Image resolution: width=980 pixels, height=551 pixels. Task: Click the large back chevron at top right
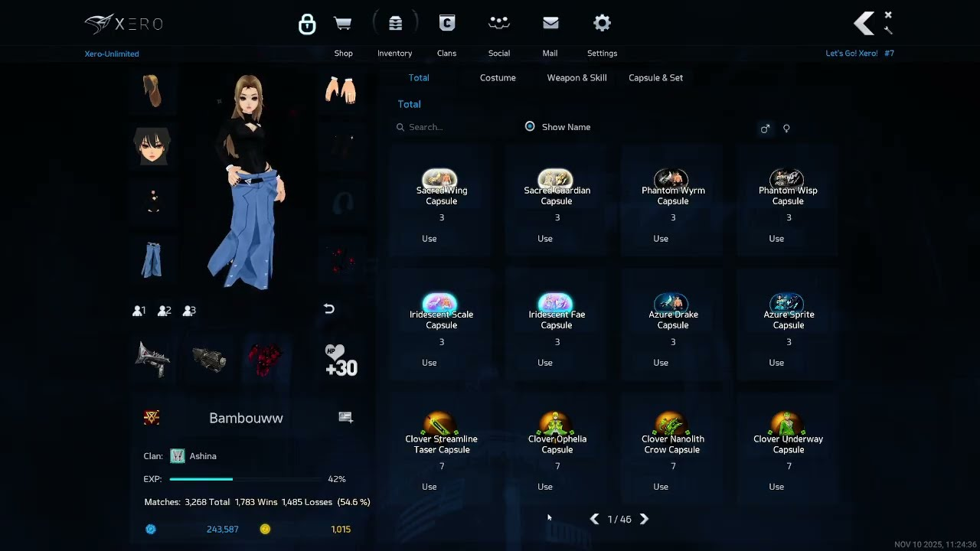tap(864, 24)
